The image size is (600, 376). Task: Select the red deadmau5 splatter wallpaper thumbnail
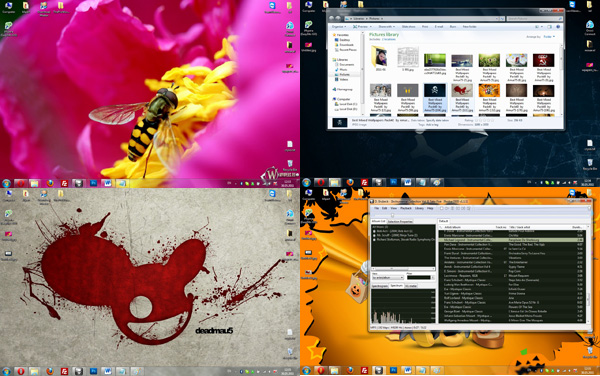click(462, 90)
